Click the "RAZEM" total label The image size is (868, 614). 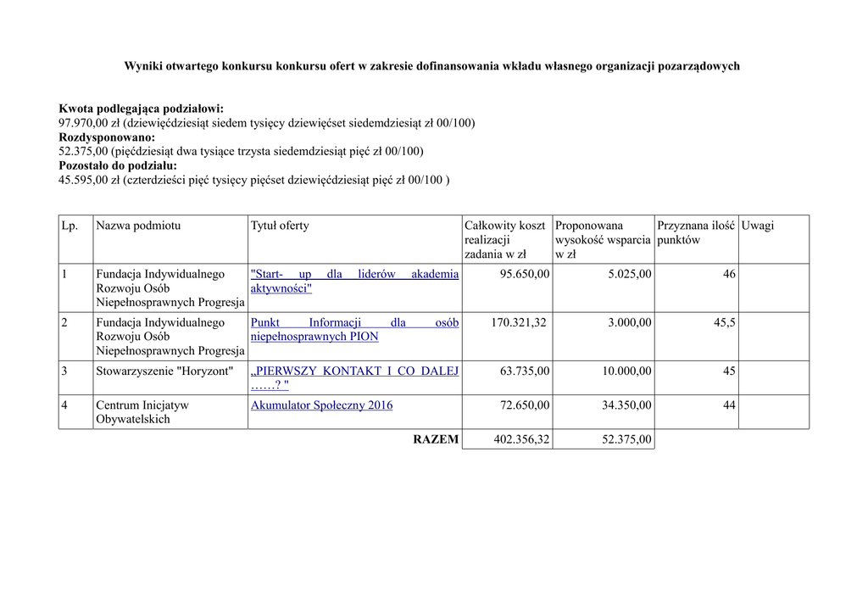[x=435, y=439]
